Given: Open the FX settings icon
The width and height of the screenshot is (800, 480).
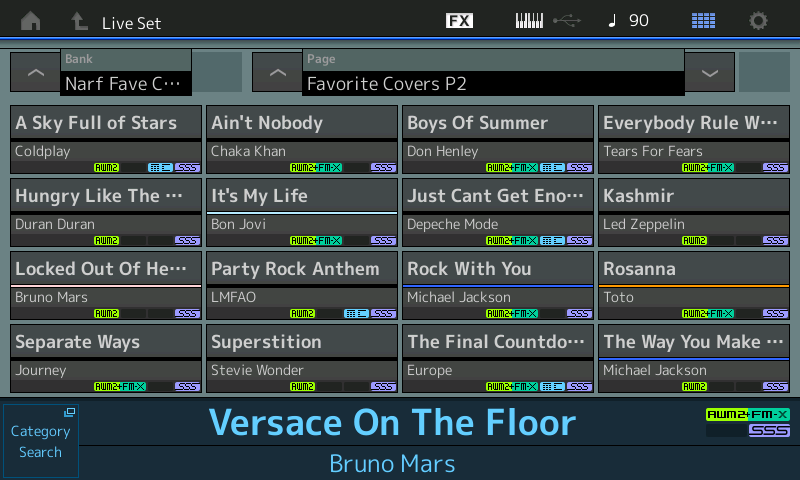Looking at the screenshot, I should pos(459,21).
